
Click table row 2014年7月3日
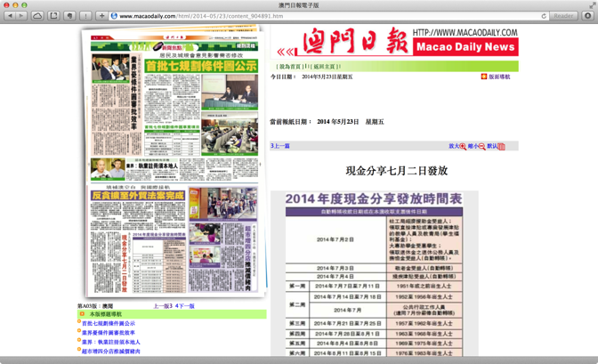[374, 268]
